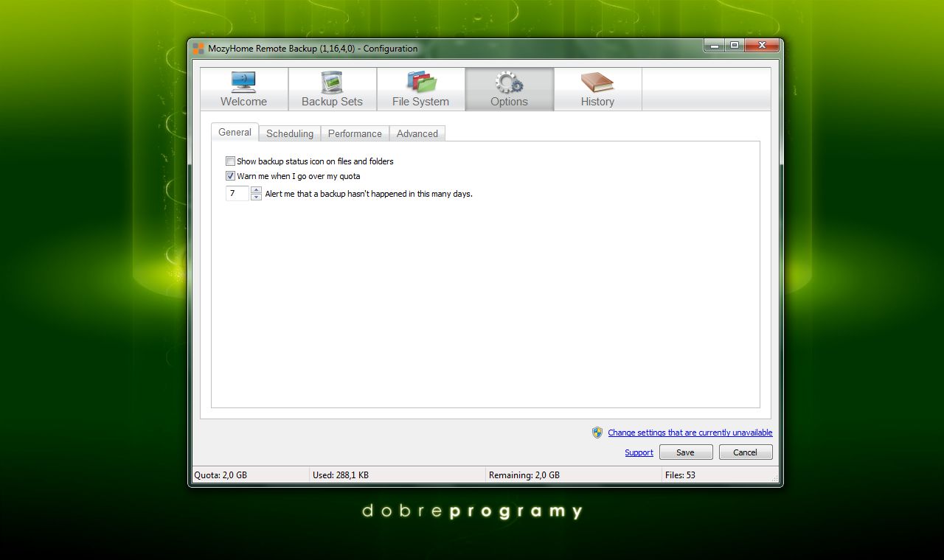Image resolution: width=944 pixels, height=560 pixels.
Task: Click the UAC shield icon
Action: coord(597,433)
